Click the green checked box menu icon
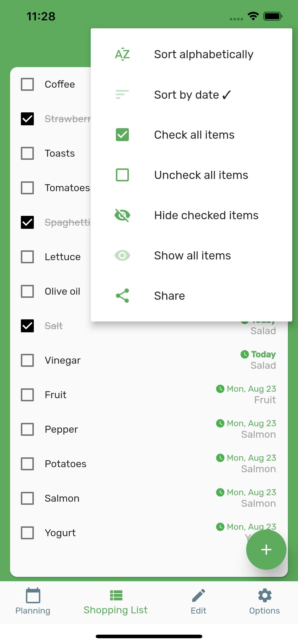298x644 pixels. 122,135
